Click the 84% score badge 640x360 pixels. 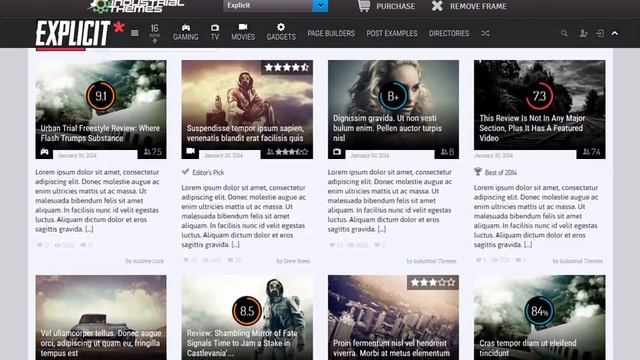pyautogui.click(x=539, y=311)
